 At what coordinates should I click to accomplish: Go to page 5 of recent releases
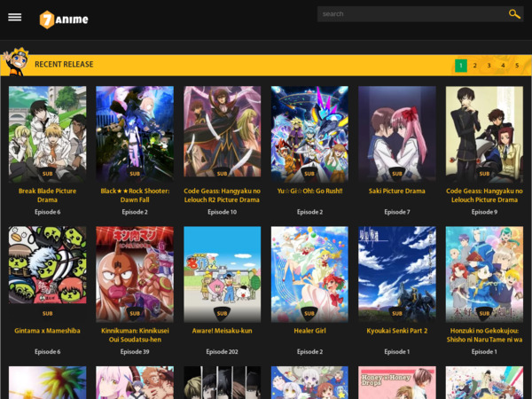pyautogui.click(x=517, y=66)
